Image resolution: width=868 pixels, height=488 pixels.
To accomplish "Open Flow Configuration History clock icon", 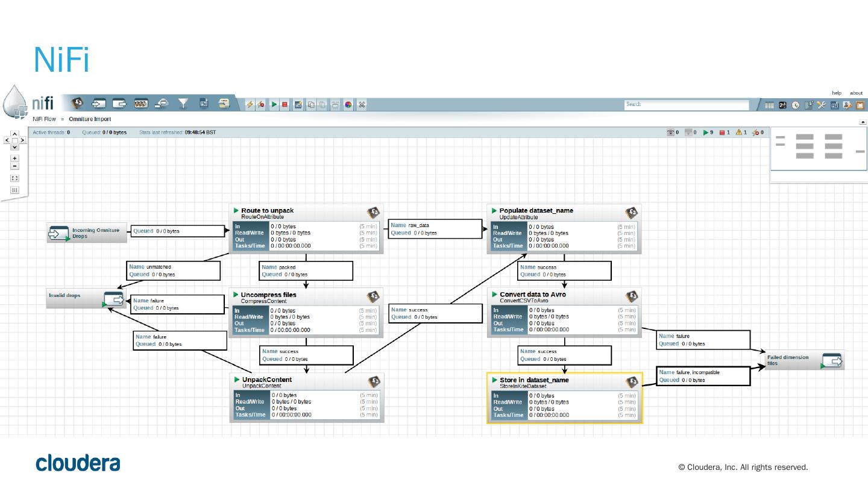I will coord(796,105).
